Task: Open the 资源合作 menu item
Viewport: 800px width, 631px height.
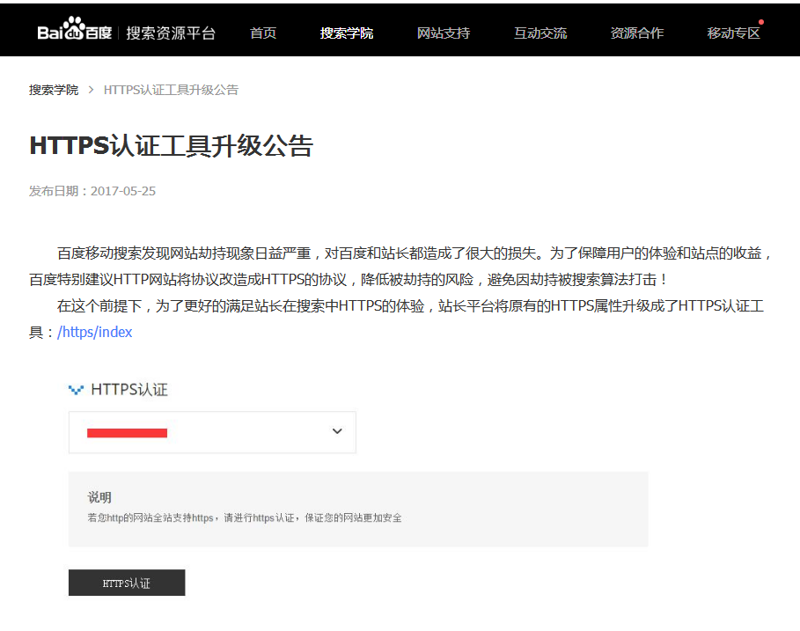Action: pyautogui.click(x=637, y=33)
